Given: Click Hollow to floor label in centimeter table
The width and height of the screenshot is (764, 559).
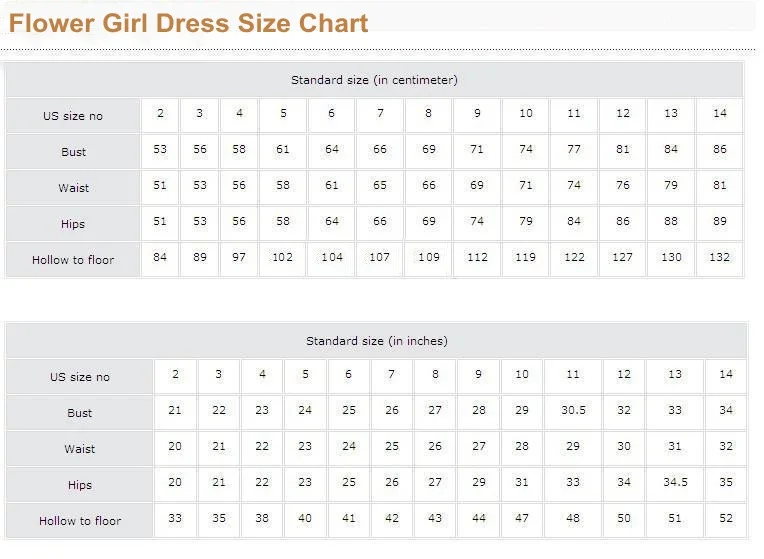Looking at the screenshot, I should (73, 260).
